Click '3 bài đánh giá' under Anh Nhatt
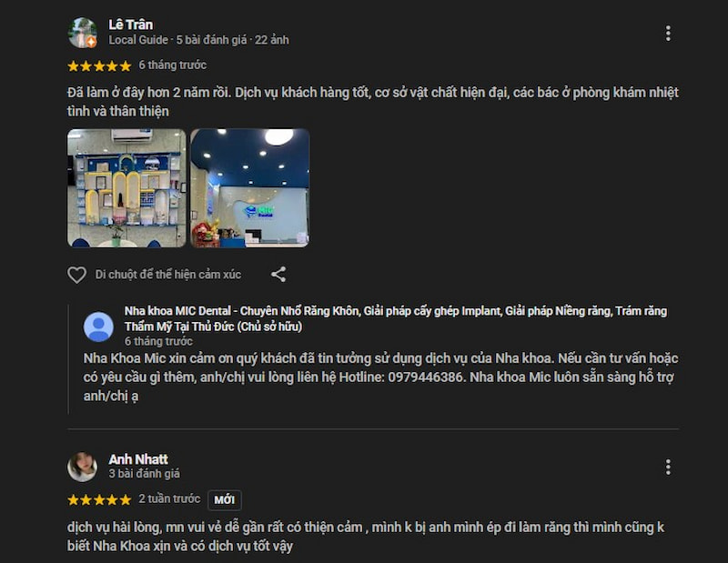 point(144,474)
